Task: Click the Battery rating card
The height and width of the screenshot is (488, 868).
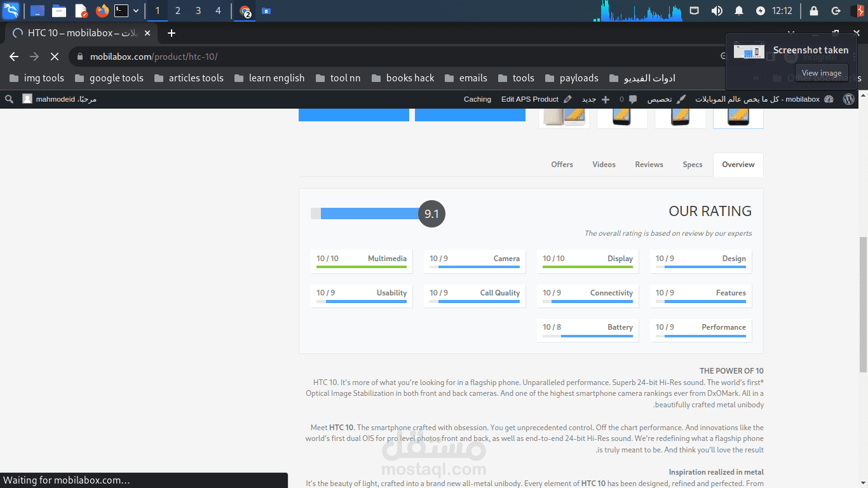Action: pyautogui.click(x=588, y=330)
